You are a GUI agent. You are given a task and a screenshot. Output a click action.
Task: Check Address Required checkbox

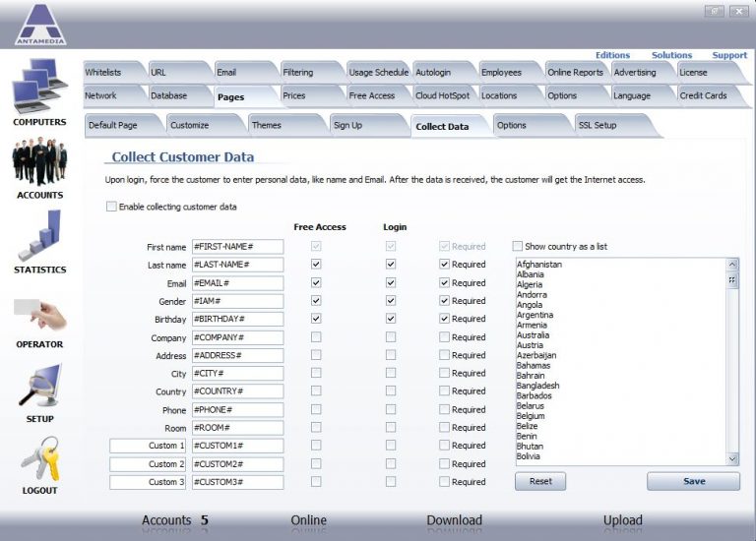(444, 355)
